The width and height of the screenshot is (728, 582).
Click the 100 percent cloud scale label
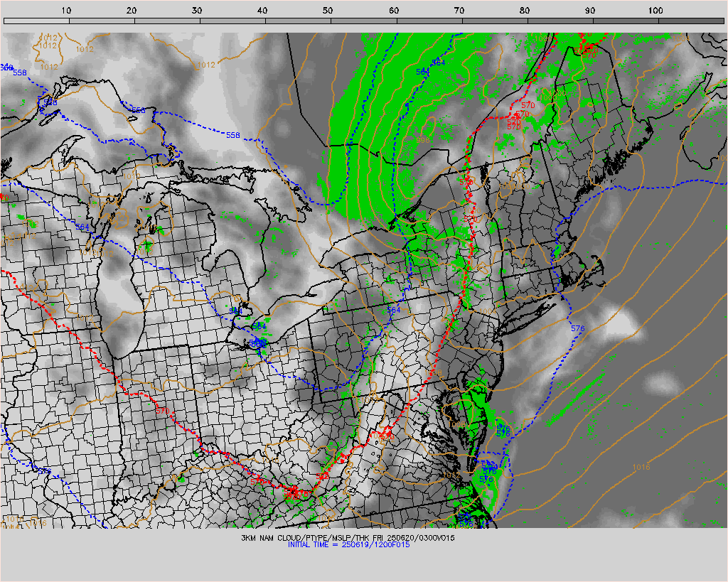click(655, 10)
